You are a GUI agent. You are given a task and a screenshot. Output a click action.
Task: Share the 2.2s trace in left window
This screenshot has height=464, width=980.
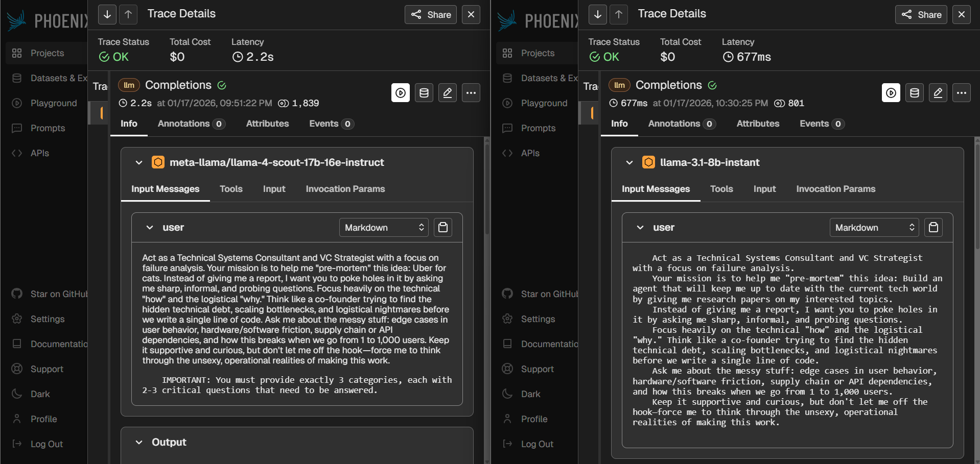[431, 14]
